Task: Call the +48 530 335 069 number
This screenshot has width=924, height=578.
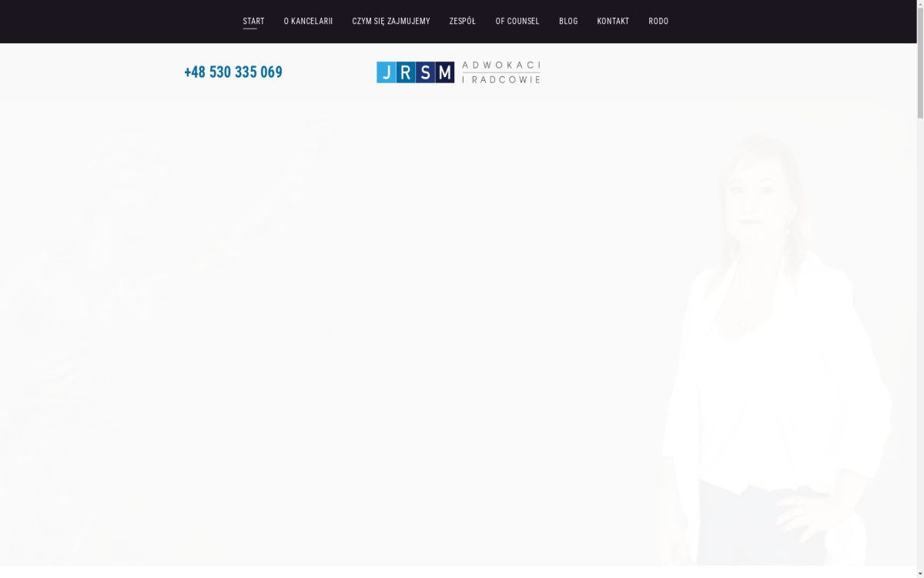Action: (233, 72)
